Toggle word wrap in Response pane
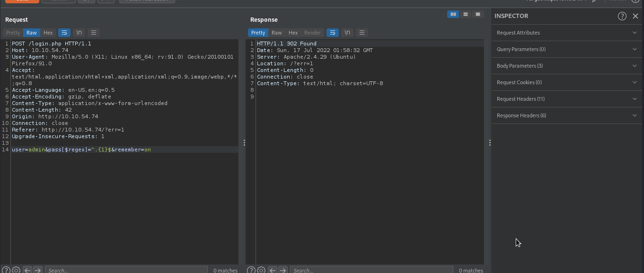 tap(333, 33)
